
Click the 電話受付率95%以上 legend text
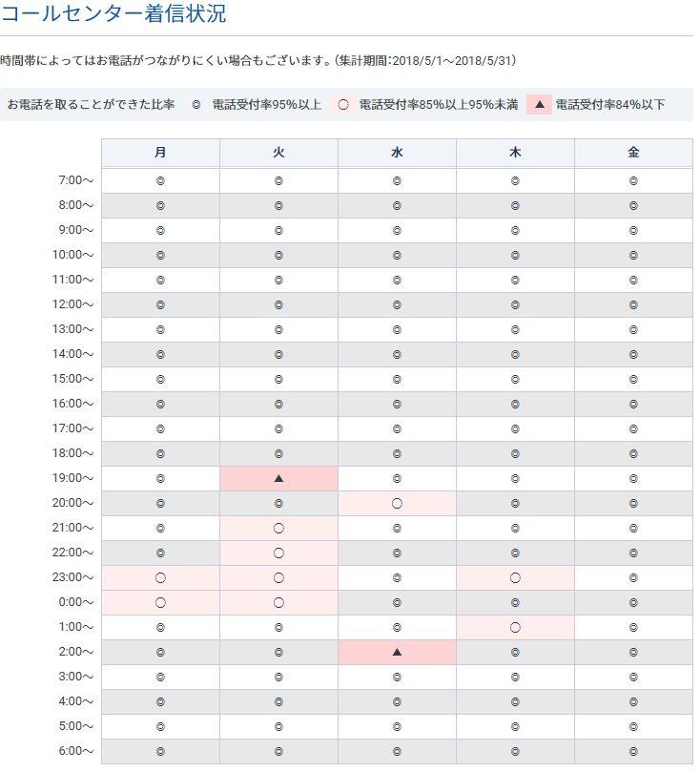[267, 105]
